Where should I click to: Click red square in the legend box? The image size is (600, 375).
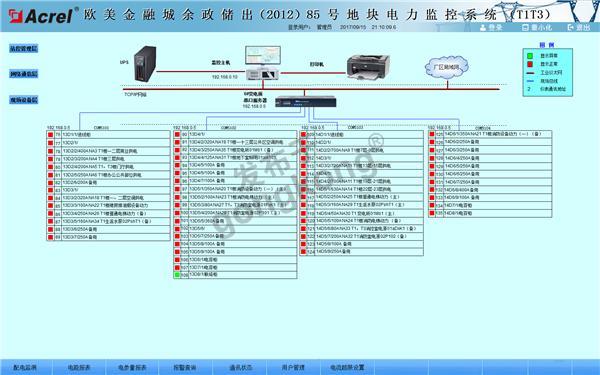(530, 64)
